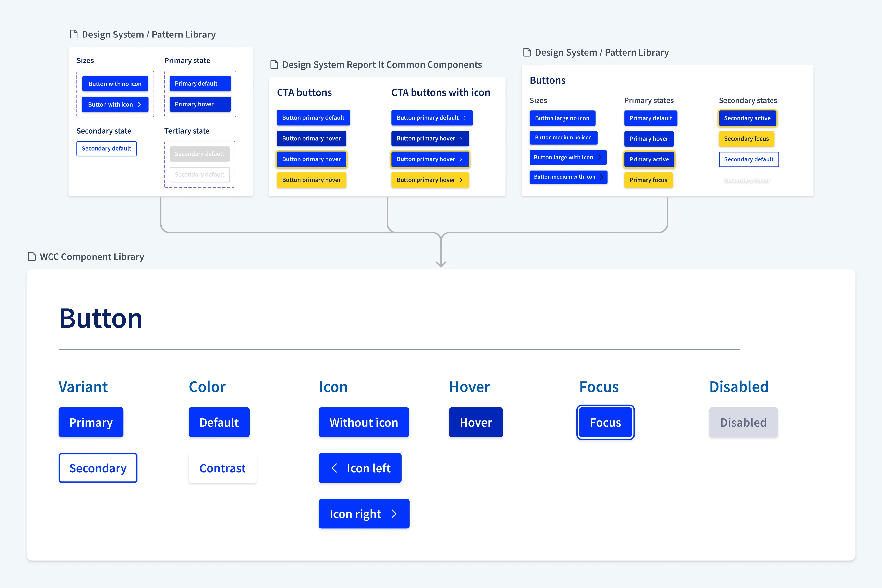
Task: Select the chevron icon inside Button with icon
Action: click(x=139, y=104)
